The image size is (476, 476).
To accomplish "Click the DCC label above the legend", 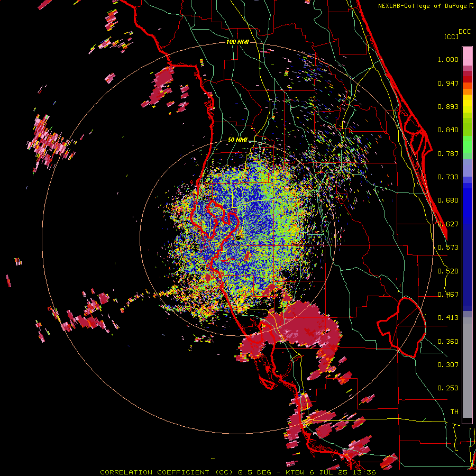I will pos(464,32).
